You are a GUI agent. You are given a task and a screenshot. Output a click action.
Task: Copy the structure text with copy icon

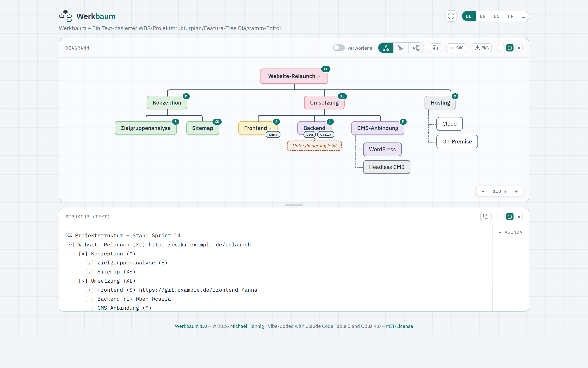[x=486, y=216]
